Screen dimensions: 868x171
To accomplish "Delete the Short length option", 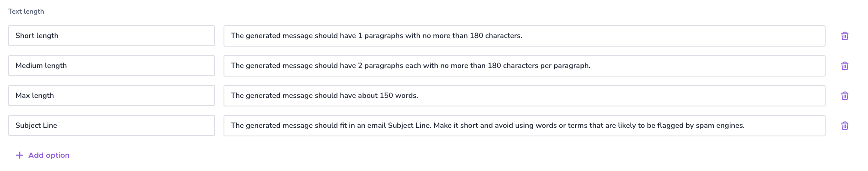I will [844, 36].
